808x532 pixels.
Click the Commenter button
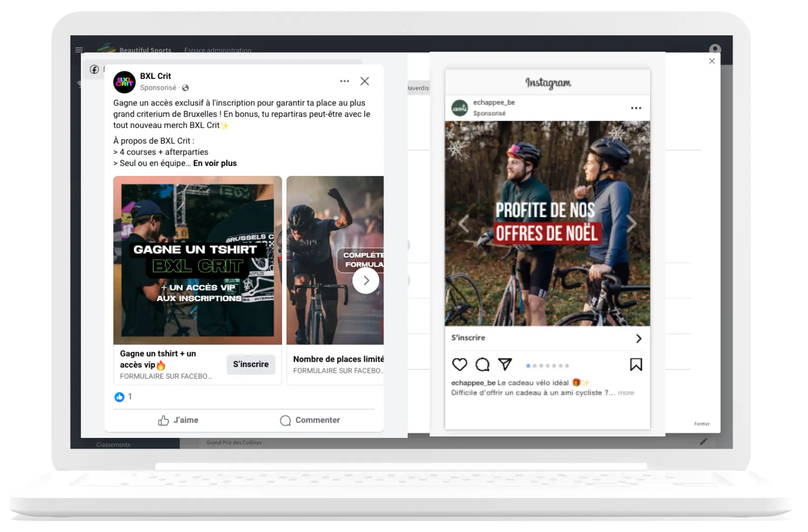pos(310,420)
